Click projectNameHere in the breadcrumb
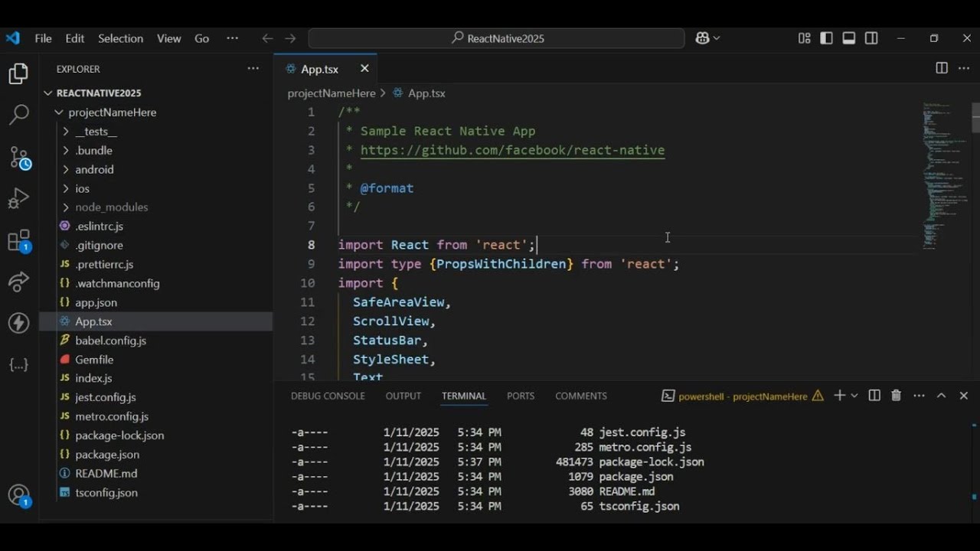Image resolution: width=980 pixels, height=551 pixels. 332,93
